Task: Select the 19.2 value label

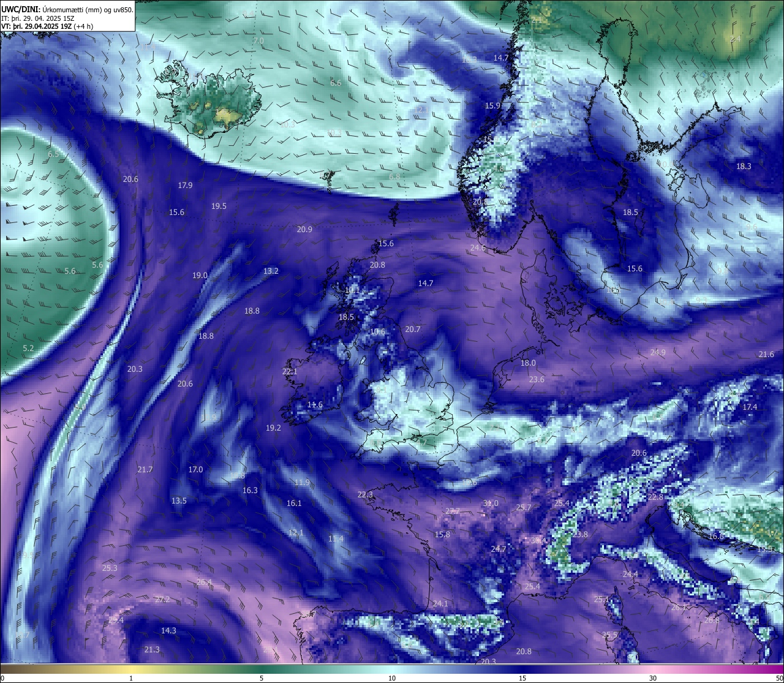Action: tap(273, 428)
